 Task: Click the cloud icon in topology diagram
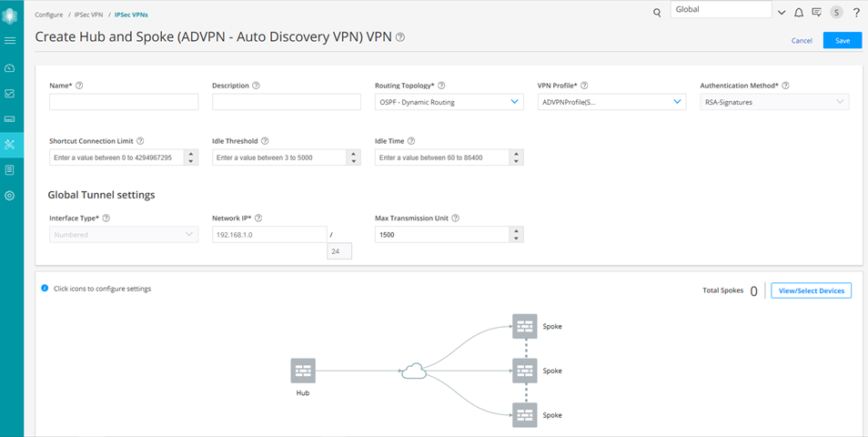click(x=414, y=371)
